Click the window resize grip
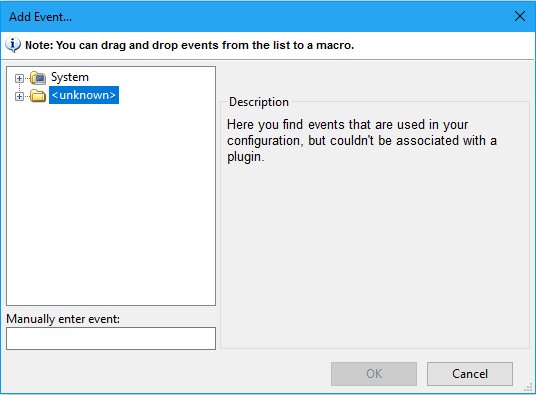536x395 pixels. pos(528,387)
